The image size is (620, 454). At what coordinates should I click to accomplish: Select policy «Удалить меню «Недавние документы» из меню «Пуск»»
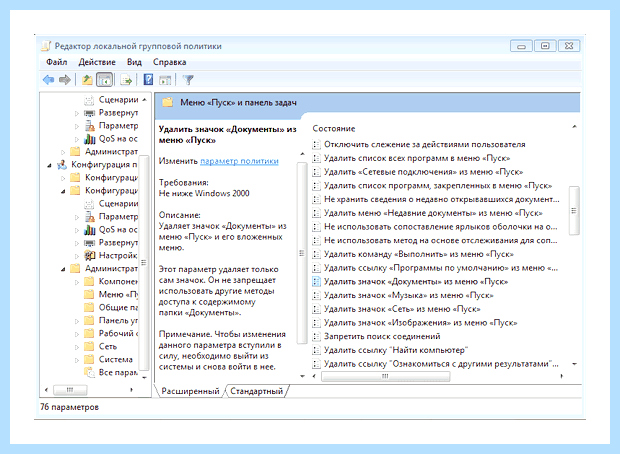[433, 213]
